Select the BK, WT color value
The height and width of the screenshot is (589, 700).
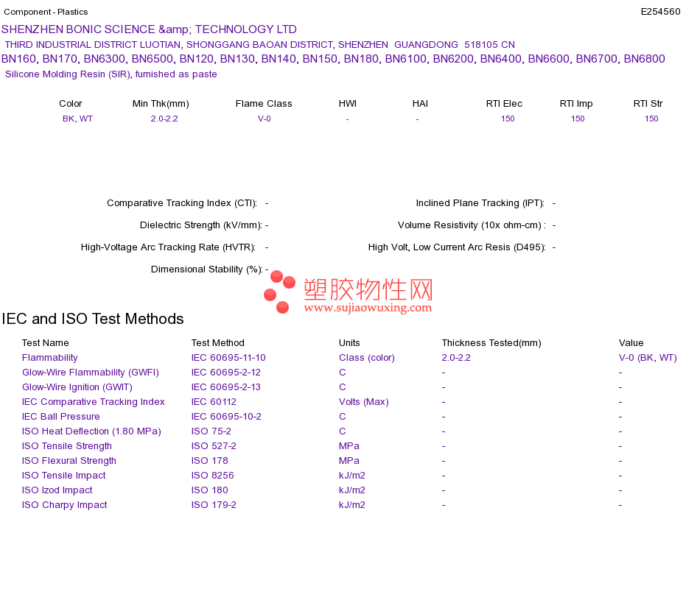(x=77, y=119)
